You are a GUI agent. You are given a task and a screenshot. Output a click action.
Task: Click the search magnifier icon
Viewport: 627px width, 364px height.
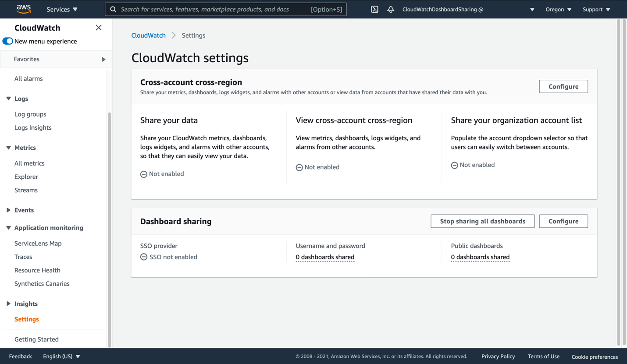coord(113,9)
